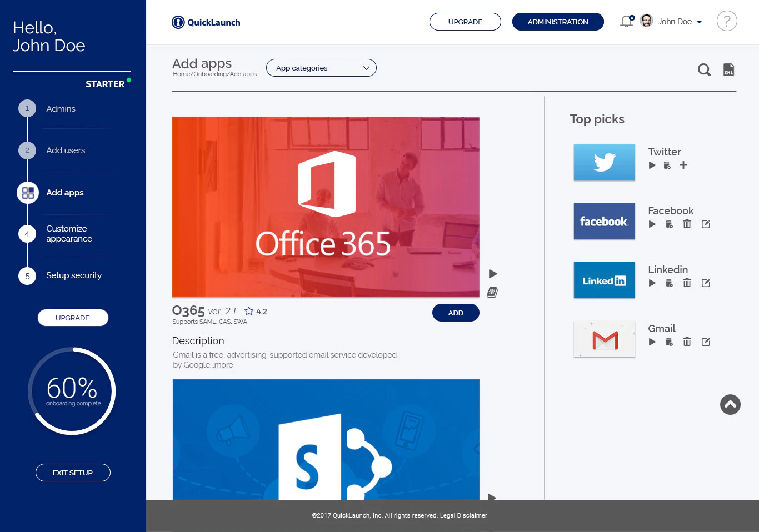Click ADD to install Office 365
This screenshot has width=759, height=532.
[456, 313]
